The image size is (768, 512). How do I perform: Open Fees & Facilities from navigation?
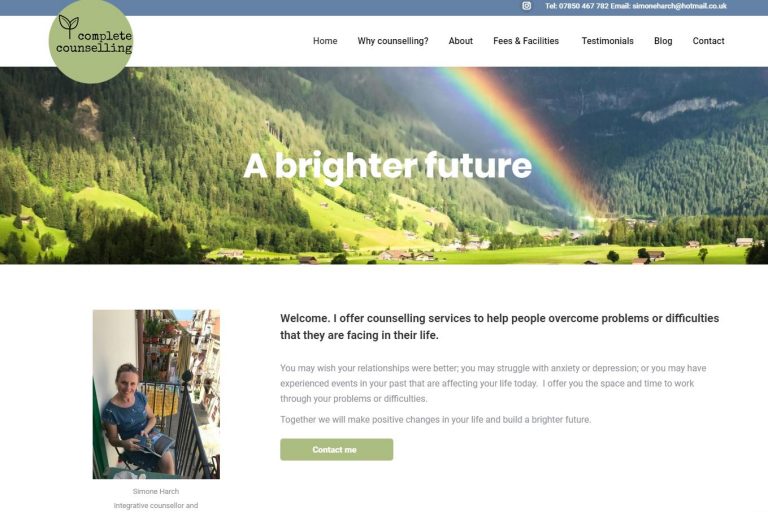526,41
